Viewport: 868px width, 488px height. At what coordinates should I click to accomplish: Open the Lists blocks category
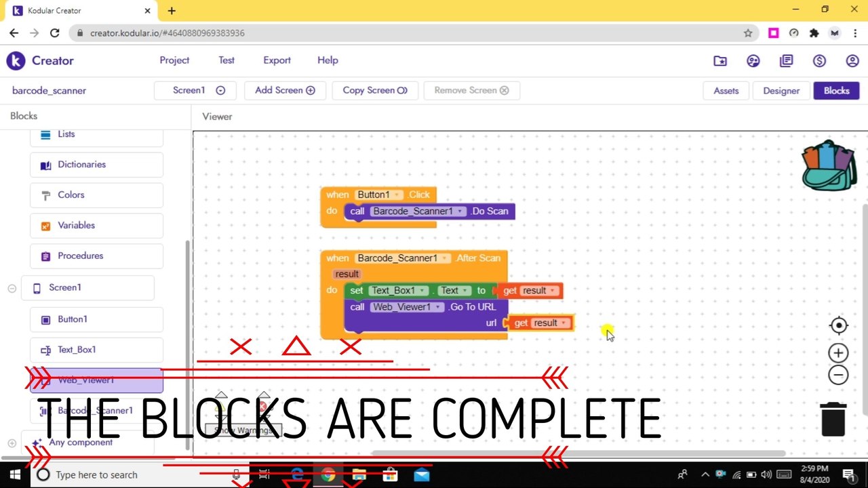(96, 135)
